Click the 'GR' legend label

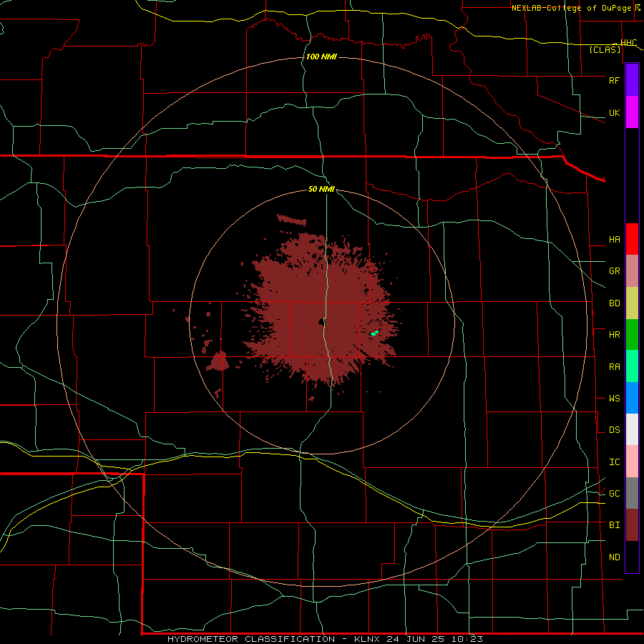point(614,270)
